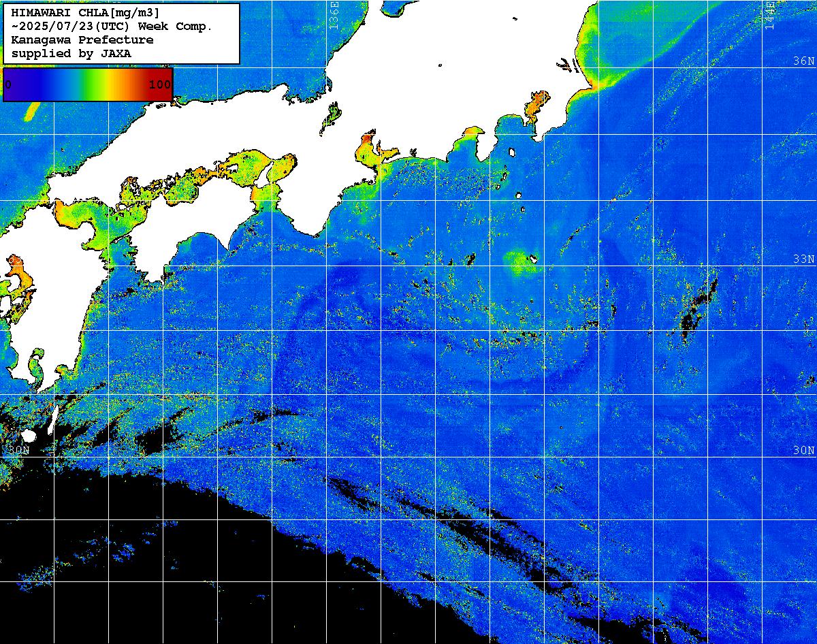Click the "0" minimum label on color scale

coord(8,84)
